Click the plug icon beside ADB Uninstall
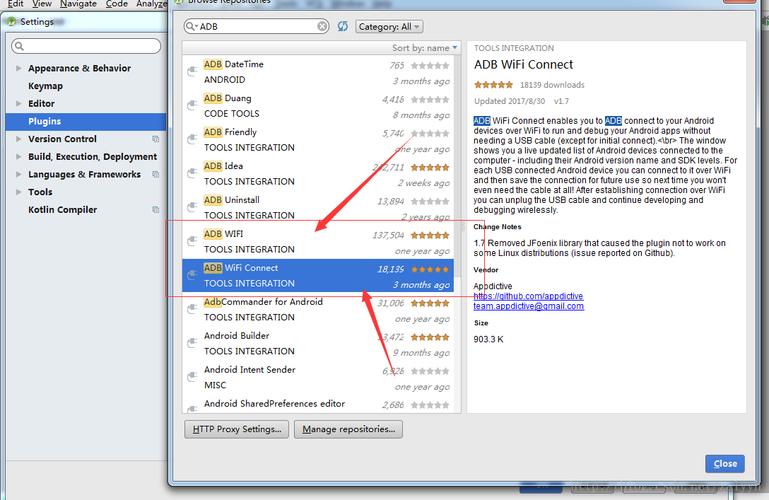The image size is (769, 500). click(192, 207)
